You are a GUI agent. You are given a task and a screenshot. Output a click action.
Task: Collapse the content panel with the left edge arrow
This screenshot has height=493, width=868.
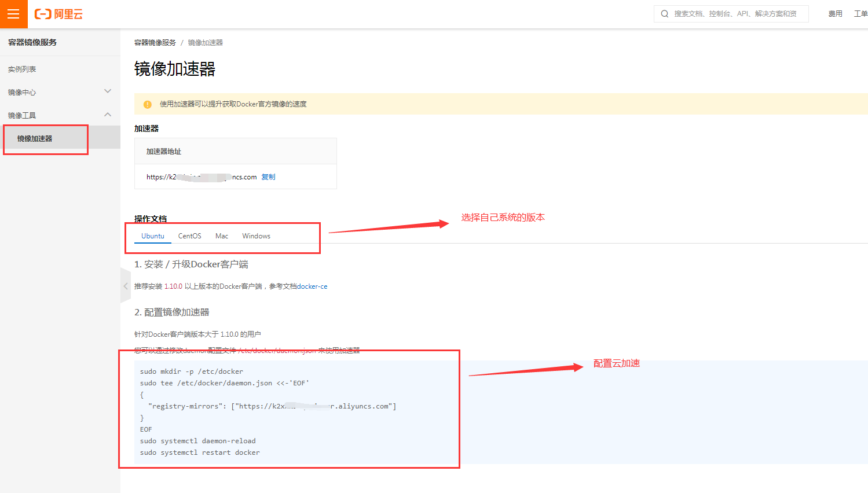125,285
